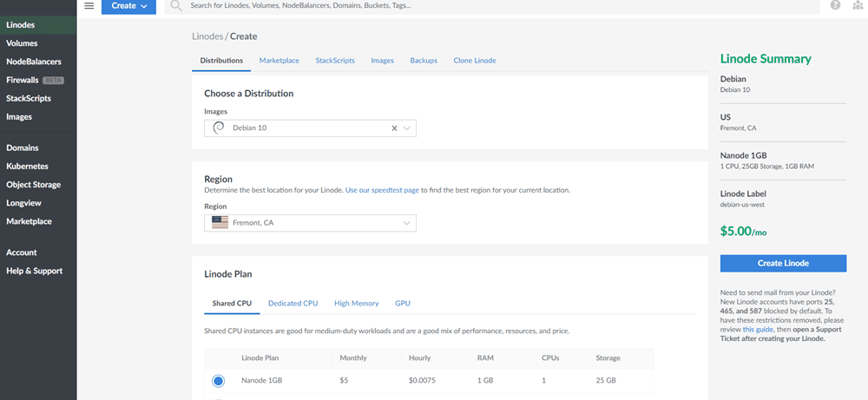Click the Linodes breadcrumb link
Image resolution: width=868 pixels, height=400 pixels.
click(207, 36)
